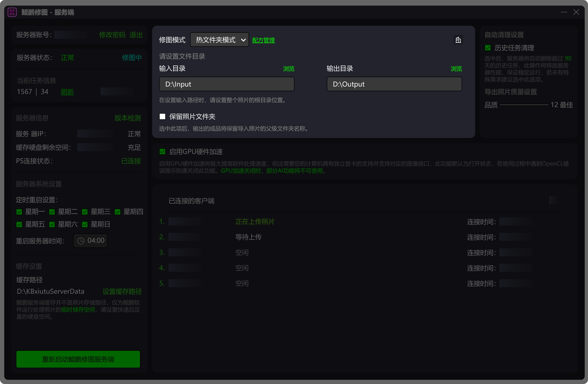The height and width of the screenshot is (384, 588).
Task: Click 浏览 for output directory
Action: point(456,69)
